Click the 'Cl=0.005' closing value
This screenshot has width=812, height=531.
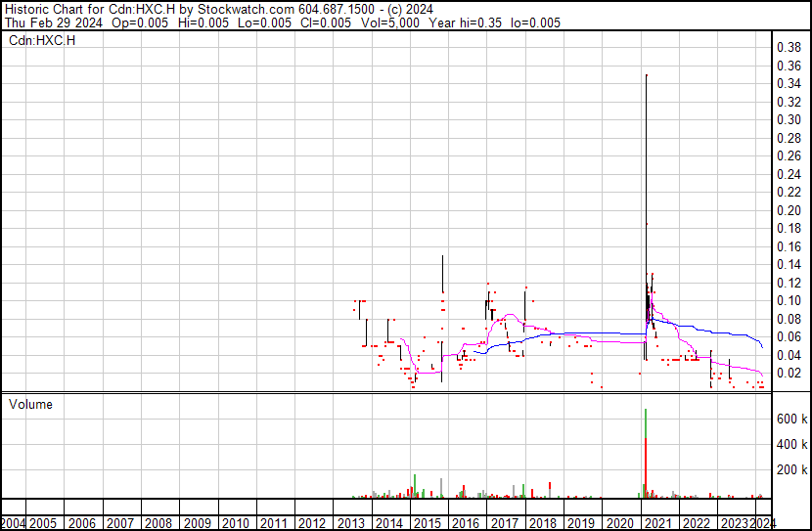[326, 22]
